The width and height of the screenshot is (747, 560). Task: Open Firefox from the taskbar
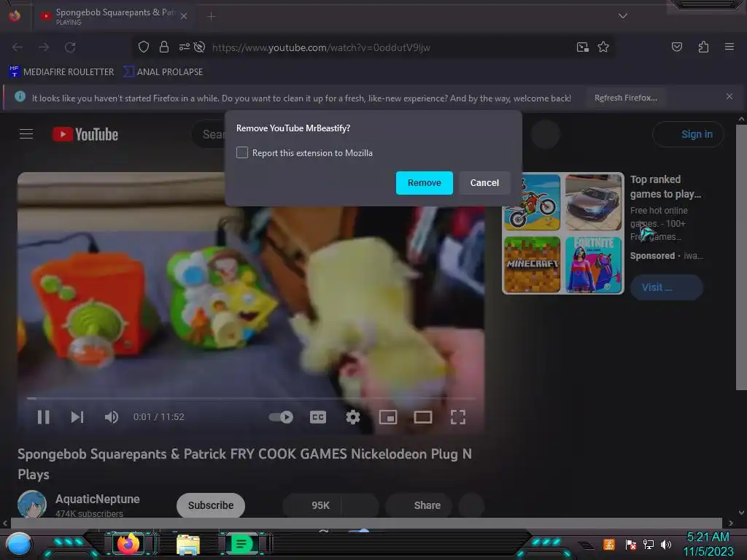point(128,544)
